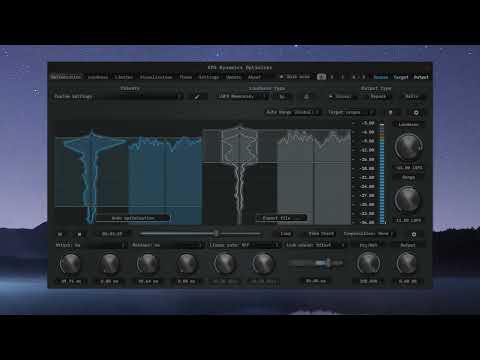Viewport: 480px width, 360px height.
Task: Open the Compensation dropdown
Action: [369, 234]
